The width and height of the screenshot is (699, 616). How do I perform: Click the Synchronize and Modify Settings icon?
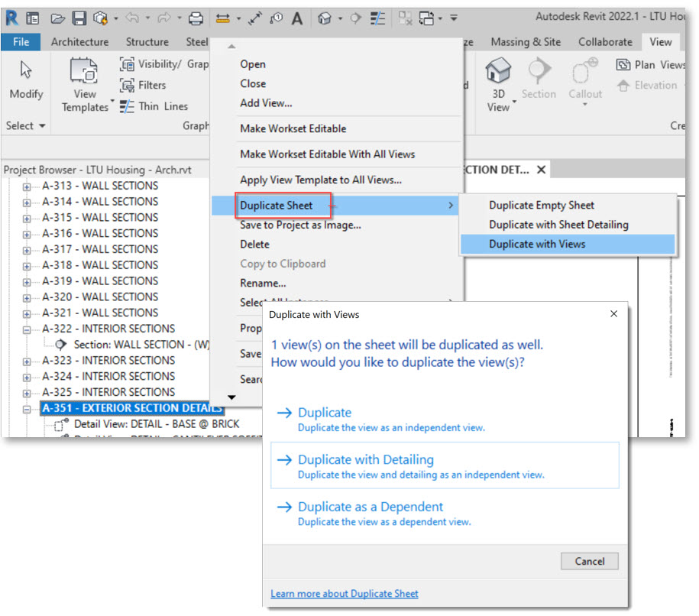tap(100, 18)
